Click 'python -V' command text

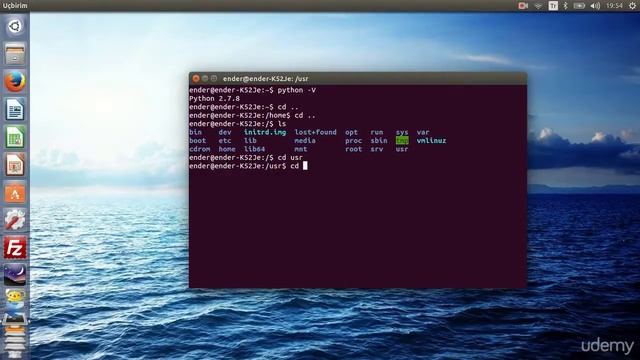point(297,90)
